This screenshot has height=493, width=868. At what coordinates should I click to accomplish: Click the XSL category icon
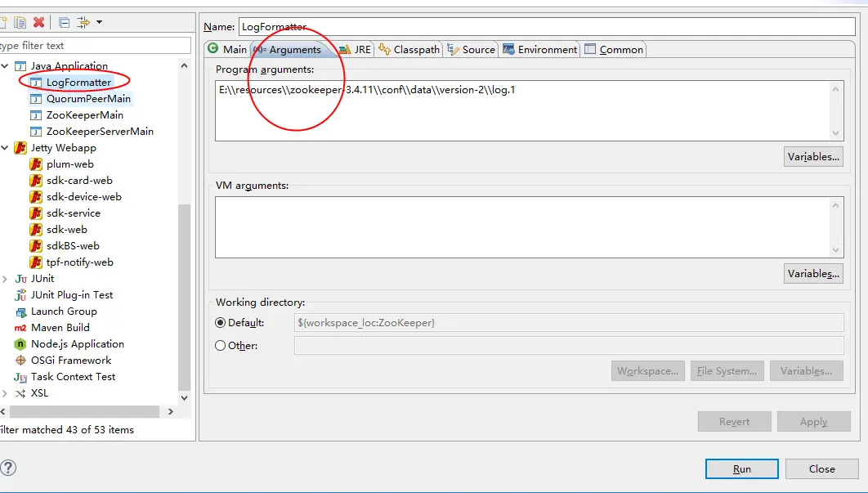[20, 393]
